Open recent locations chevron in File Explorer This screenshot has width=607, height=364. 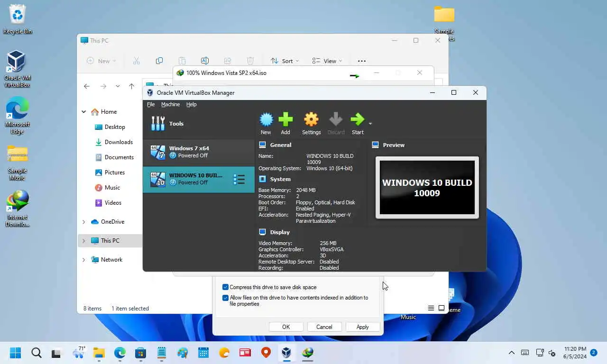coord(118,86)
